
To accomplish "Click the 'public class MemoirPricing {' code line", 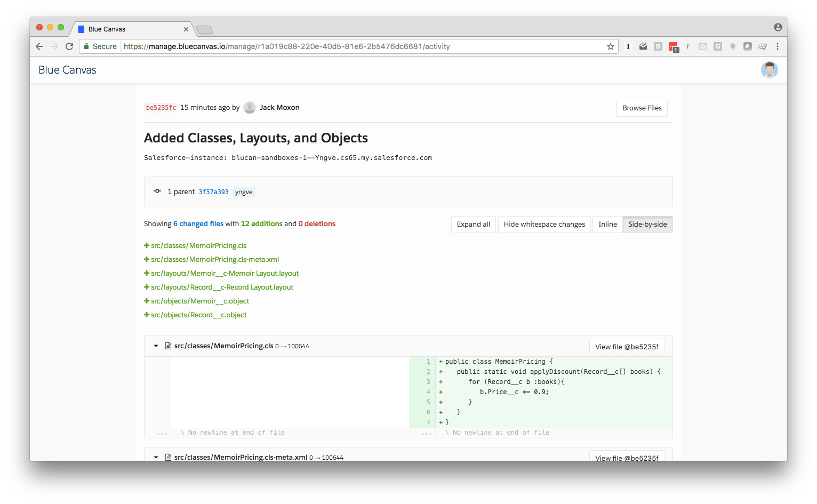I will [499, 362].
